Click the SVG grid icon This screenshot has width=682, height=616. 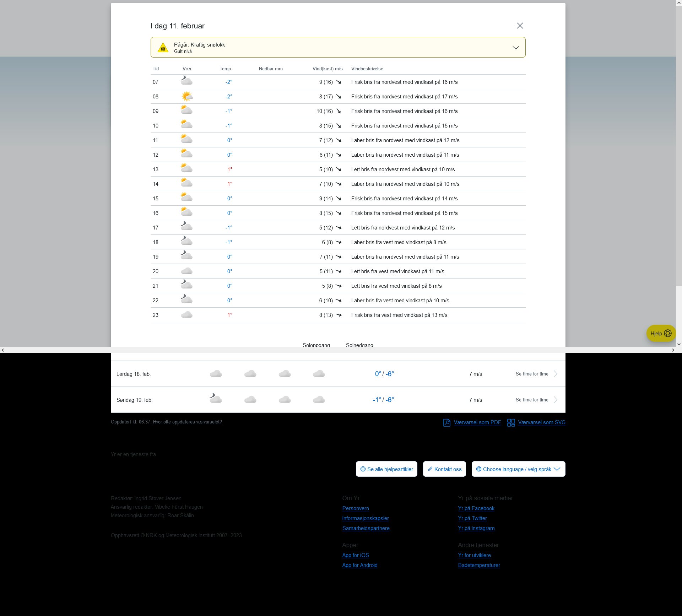click(511, 422)
